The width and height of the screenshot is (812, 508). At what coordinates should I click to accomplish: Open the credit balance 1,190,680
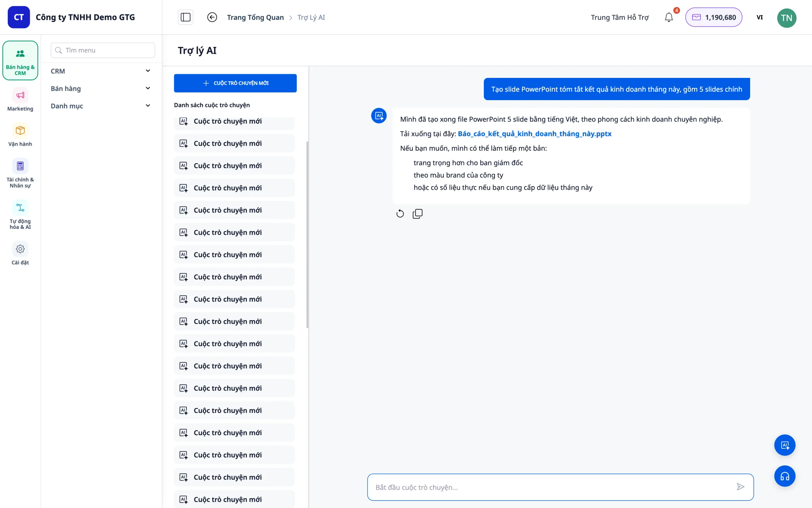click(714, 17)
